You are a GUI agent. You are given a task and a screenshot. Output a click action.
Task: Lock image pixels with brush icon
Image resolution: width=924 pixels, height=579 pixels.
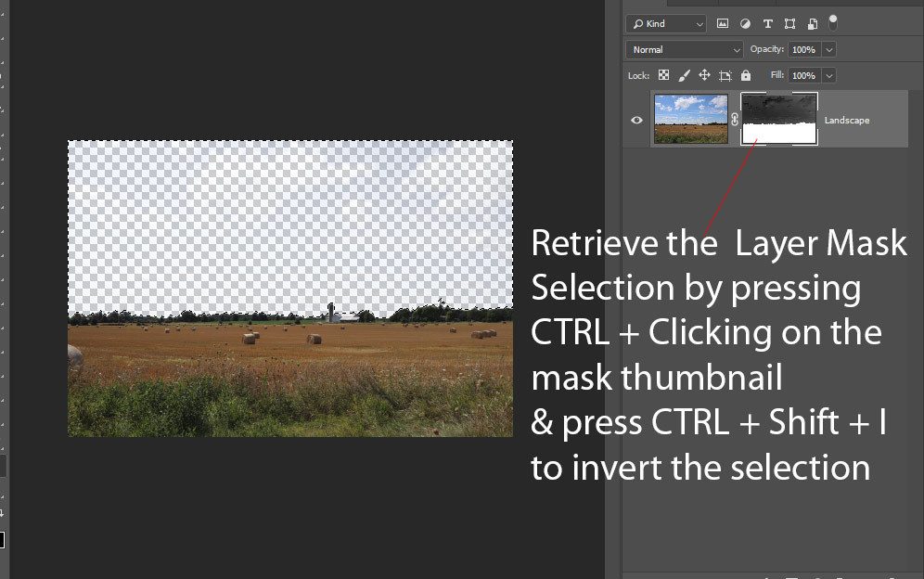click(x=684, y=75)
